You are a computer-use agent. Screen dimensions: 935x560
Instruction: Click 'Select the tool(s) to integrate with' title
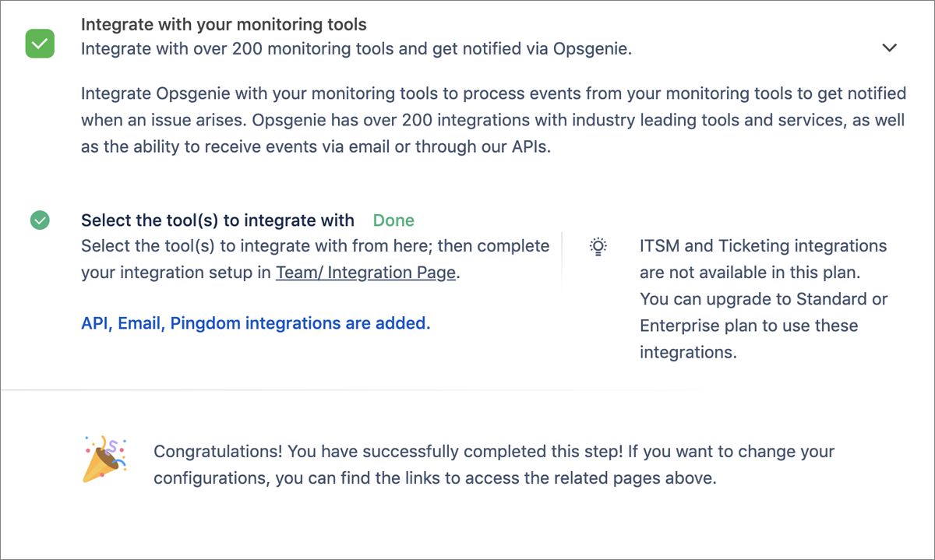pos(217,220)
